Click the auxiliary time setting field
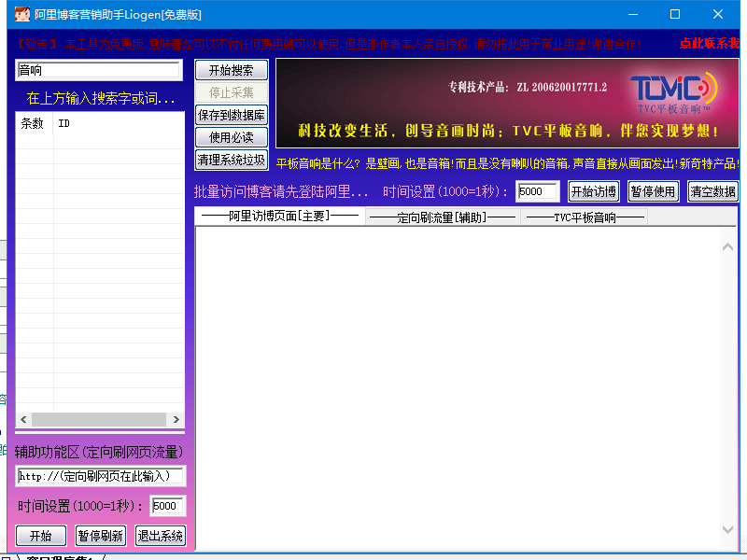The width and height of the screenshot is (747, 560). click(167, 506)
